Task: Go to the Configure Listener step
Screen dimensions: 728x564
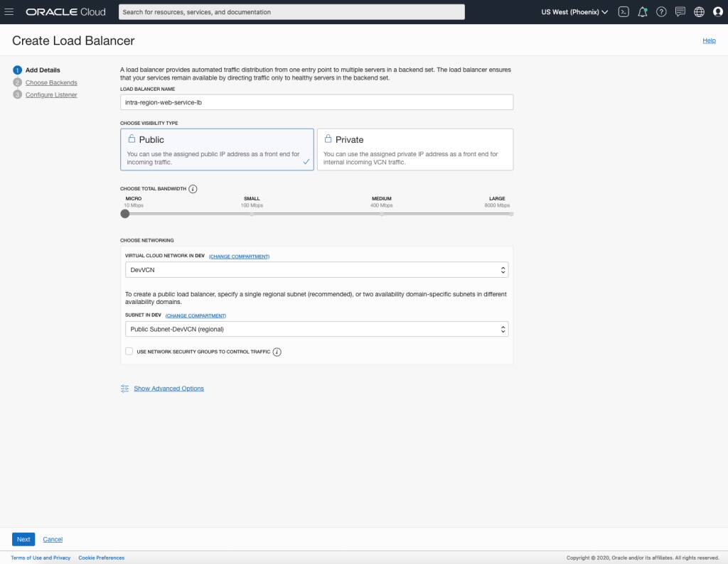Action: 50,94
